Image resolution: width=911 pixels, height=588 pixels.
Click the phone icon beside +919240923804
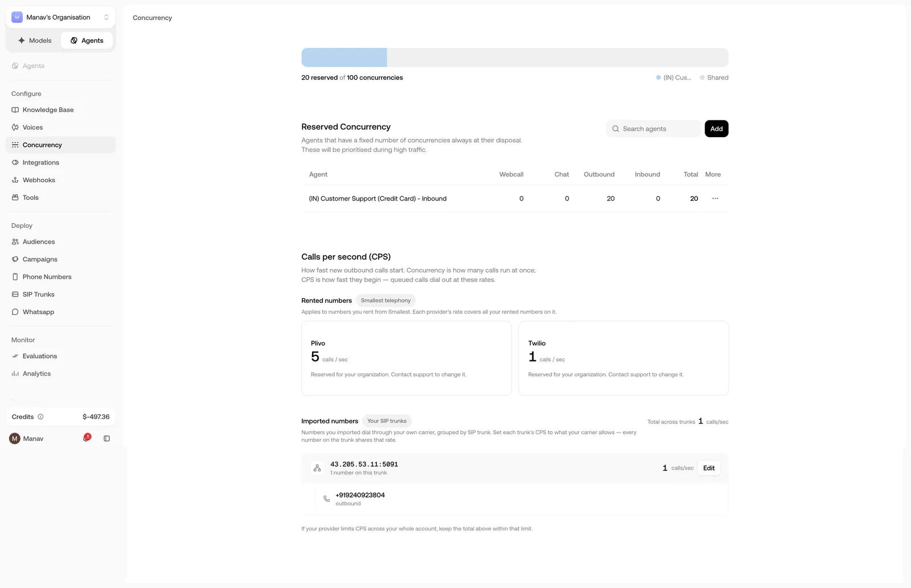[326, 499]
